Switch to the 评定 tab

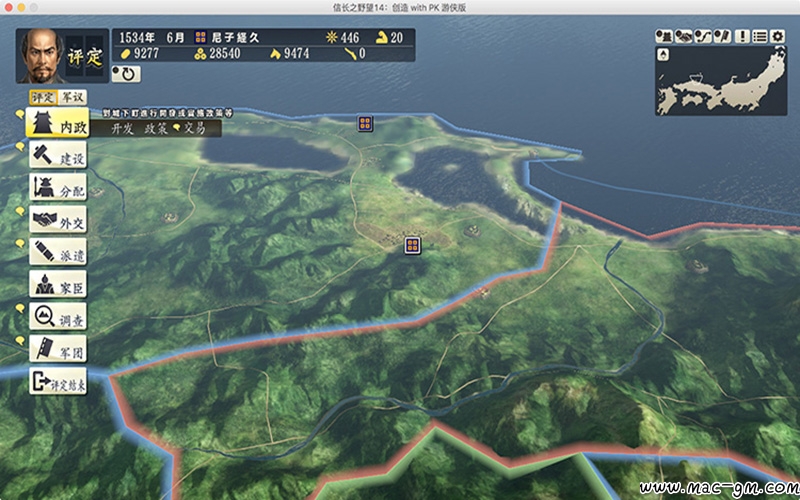click(x=43, y=97)
